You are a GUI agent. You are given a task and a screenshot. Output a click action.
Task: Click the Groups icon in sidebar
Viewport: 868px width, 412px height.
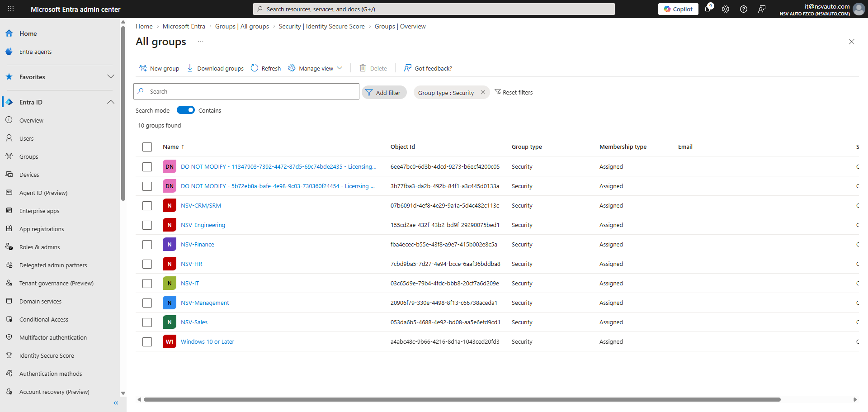coord(9,156)
